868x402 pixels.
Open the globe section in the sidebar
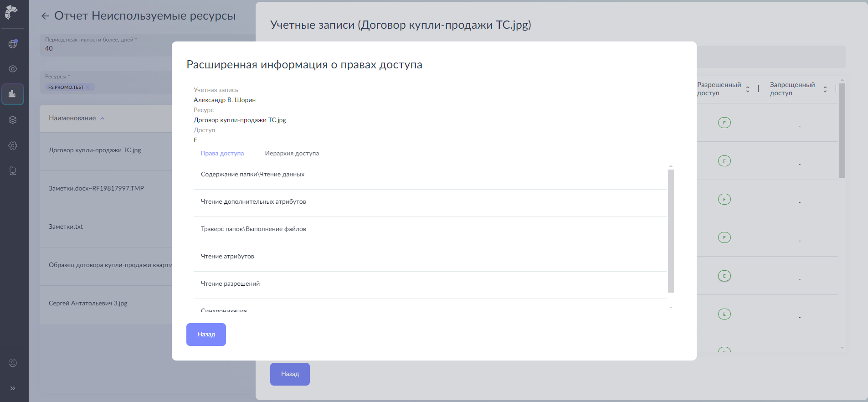13,44
